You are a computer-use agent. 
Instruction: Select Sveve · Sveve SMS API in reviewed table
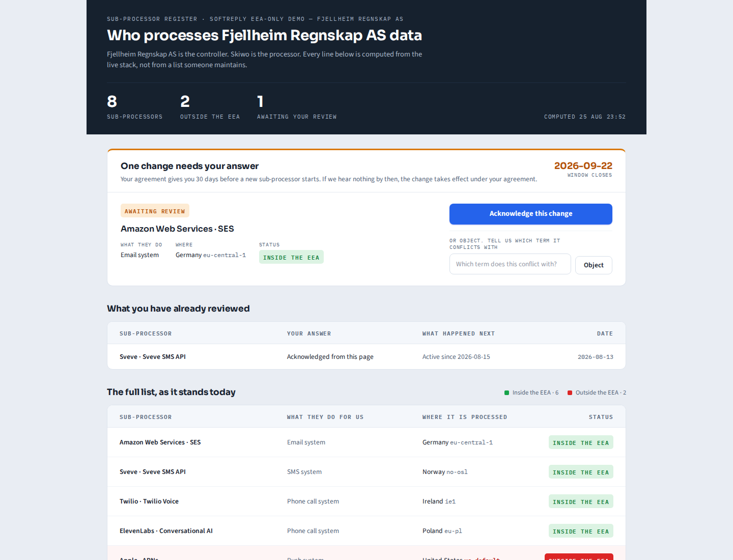click(x=153, y=357)
